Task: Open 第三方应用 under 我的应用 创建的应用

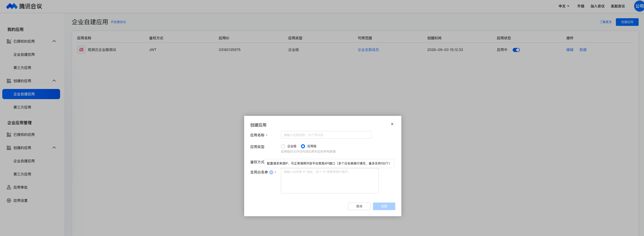Action: point(22,107)
